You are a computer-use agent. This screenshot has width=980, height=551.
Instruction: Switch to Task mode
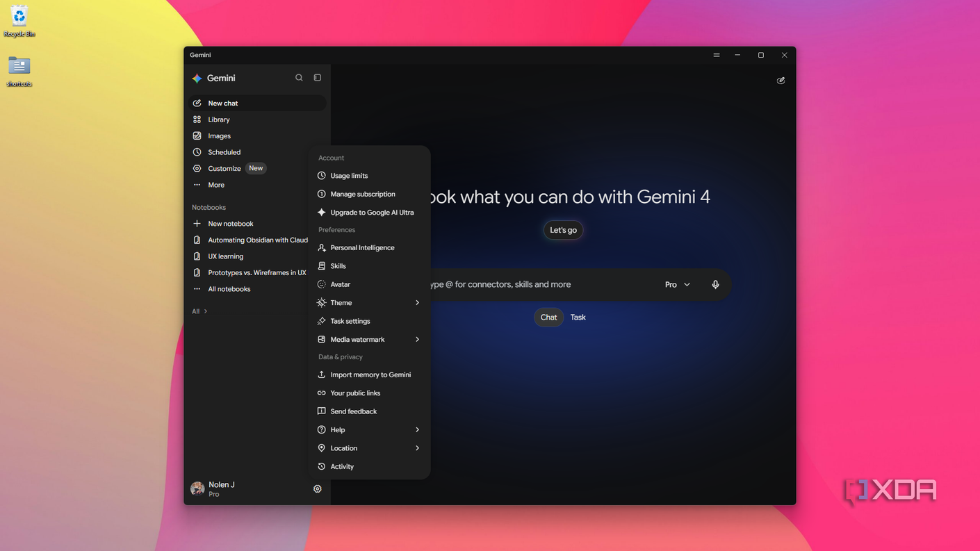(x=578, y=318)
